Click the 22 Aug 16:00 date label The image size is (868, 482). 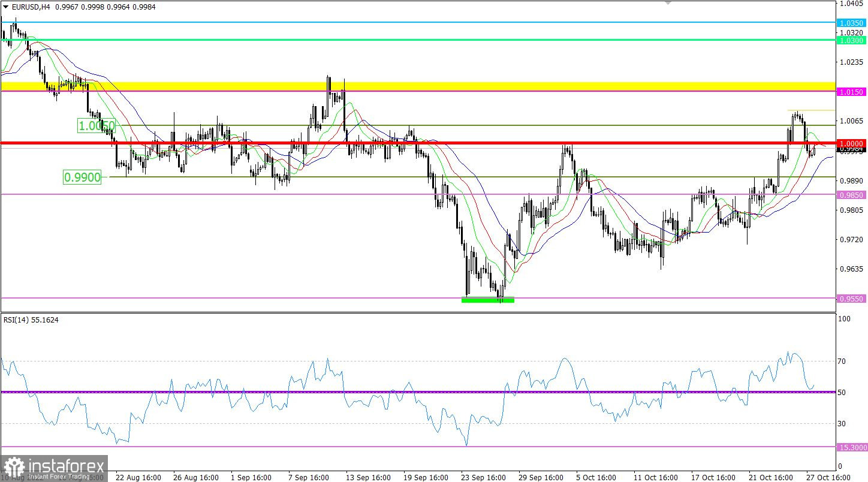[138, 478]
